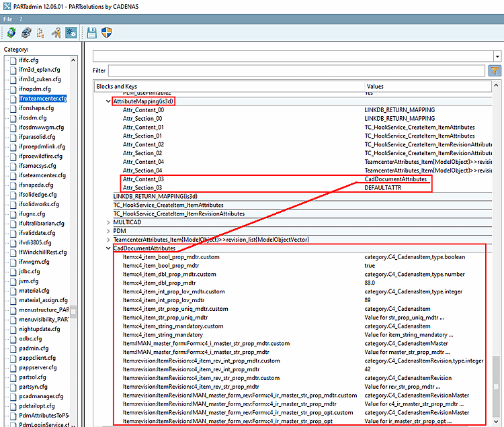
Task: Select ifsolidworks.cfg in the category list
Action: (39, 205)
